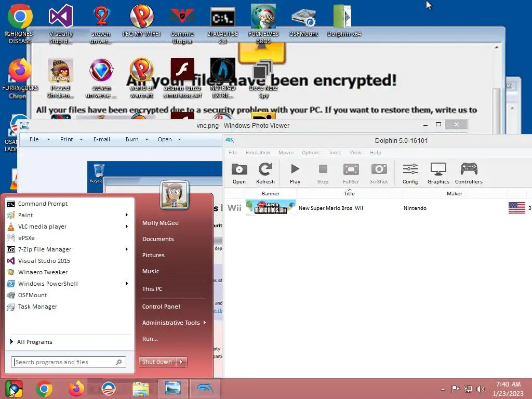Screen dimensions: 532x399
Task: Take a screenshot with ScrShot icon
Action: point(379,174)
